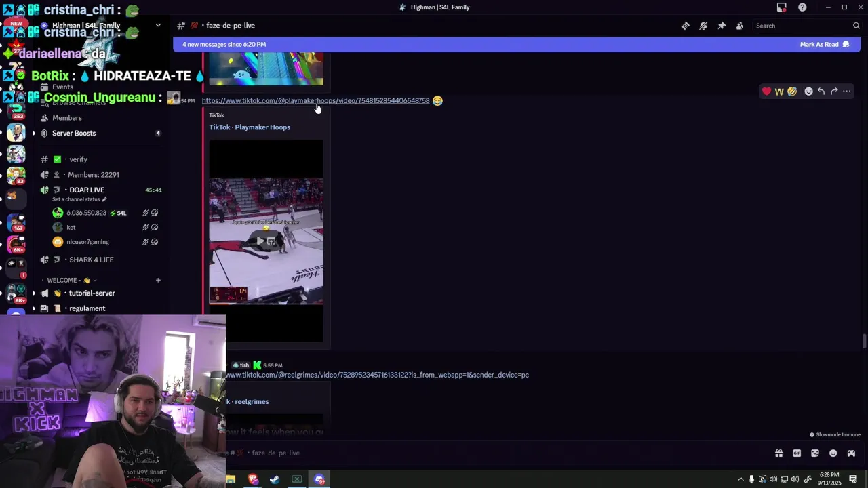Open Server Boosts in sidebar
868x488 pixels.
tap(74, 133)
